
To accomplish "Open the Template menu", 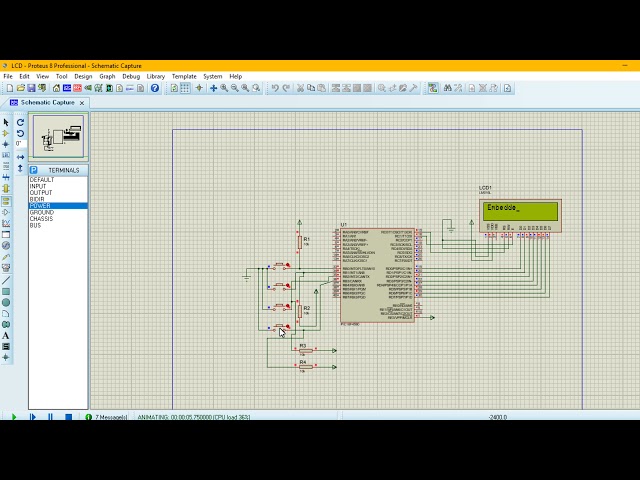I will 184,76.
